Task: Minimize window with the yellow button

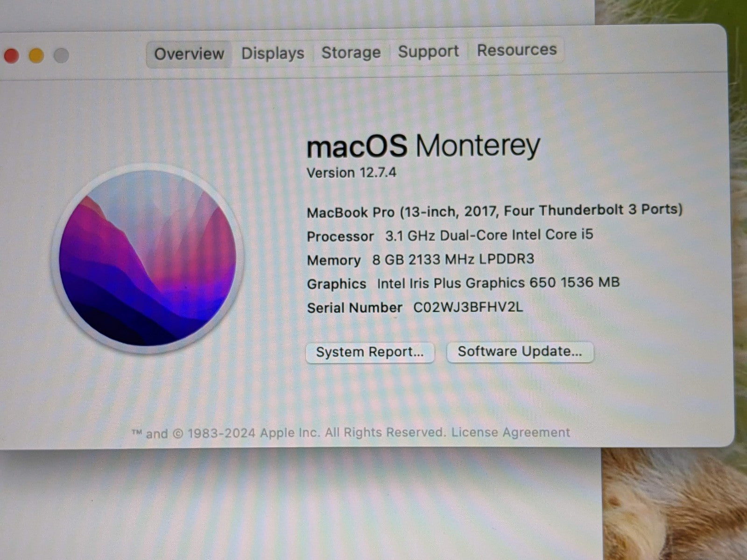Action: point(36,56)
